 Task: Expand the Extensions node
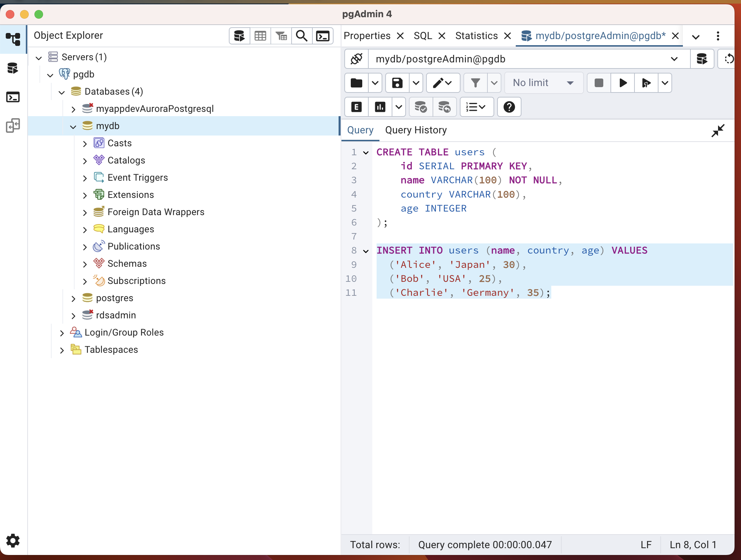click(85, 195)
